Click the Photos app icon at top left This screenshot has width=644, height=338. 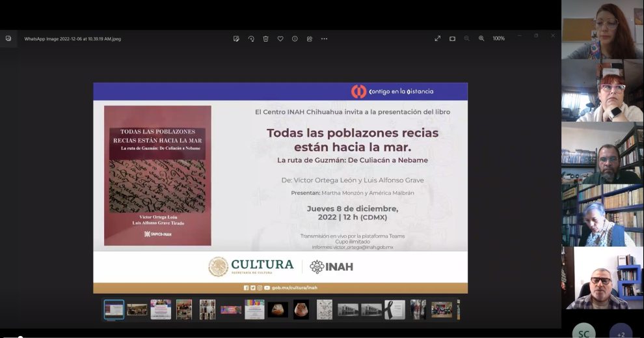point(8,39)
